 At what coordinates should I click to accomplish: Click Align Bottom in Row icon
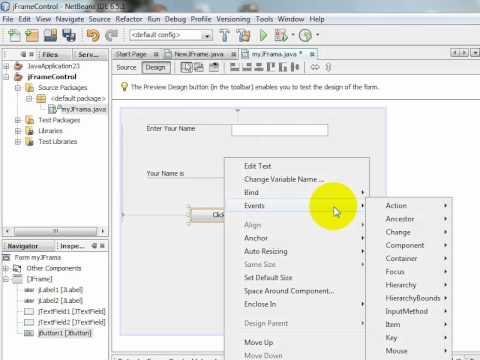283,67
